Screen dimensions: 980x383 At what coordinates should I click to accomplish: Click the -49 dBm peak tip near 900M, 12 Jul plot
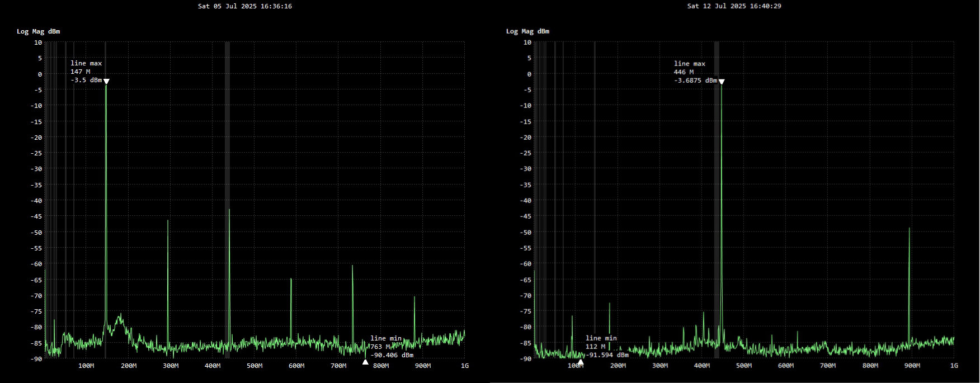[x=910, y=229]
